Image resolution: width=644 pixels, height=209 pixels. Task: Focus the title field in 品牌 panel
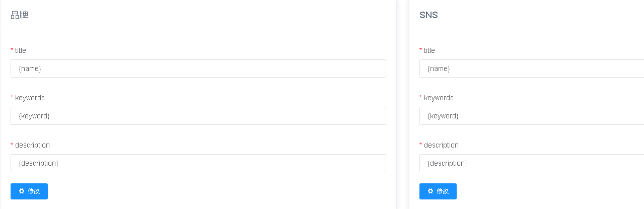pyautogui.click(x=198, y=68)
